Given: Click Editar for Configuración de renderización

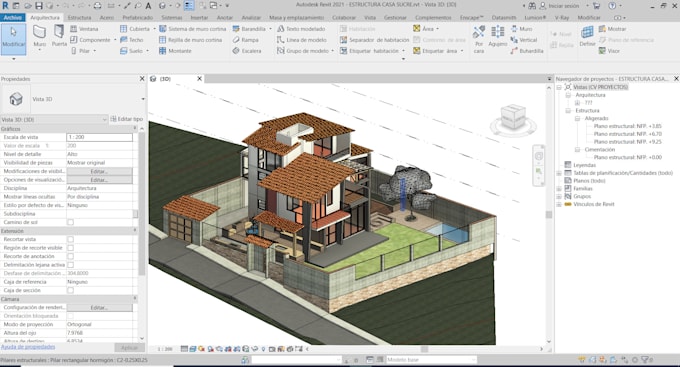Looking at the screenshot, I should pos(99,308).
